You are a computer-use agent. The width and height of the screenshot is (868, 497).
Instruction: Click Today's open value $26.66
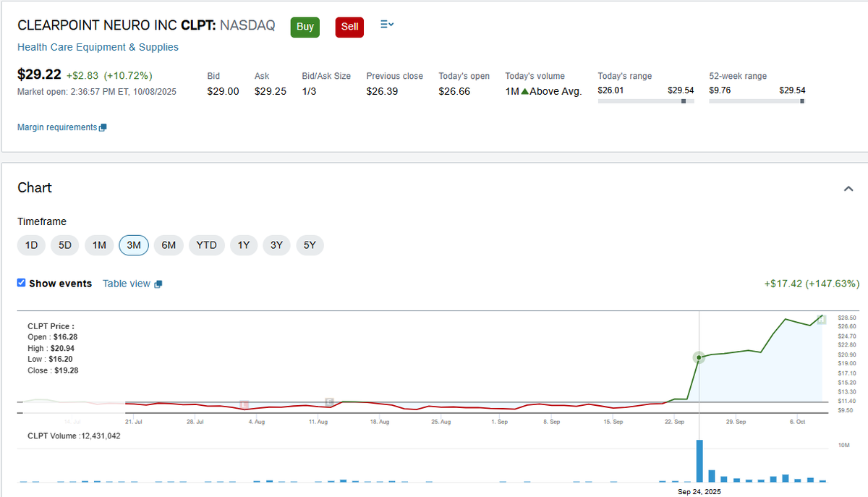[454, 91]
